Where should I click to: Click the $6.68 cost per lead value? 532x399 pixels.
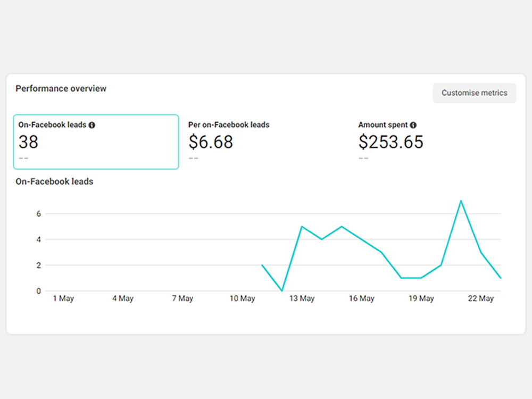[x=211, y=142]
